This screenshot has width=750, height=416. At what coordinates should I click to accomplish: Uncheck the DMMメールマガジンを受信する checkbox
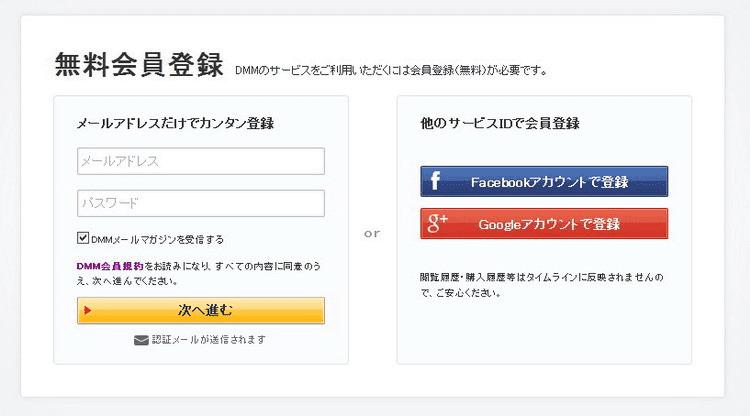tap(83, 239)
